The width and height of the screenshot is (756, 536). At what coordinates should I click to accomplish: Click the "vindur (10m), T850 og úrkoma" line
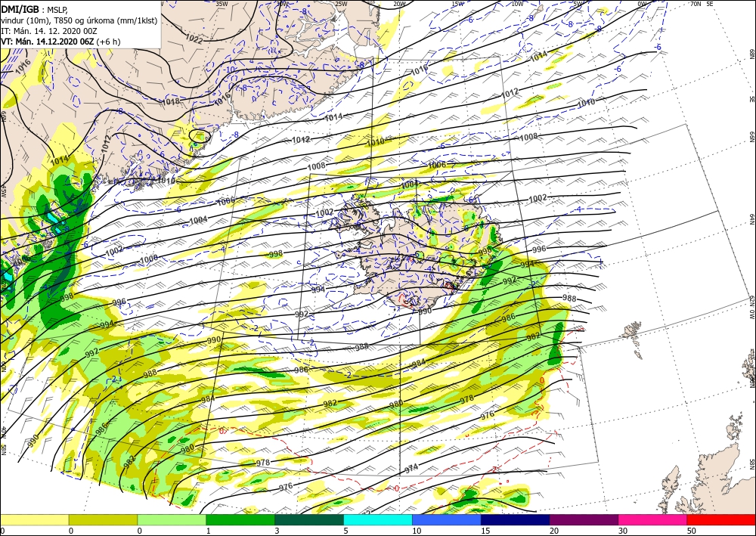click(x=79, y=20)
